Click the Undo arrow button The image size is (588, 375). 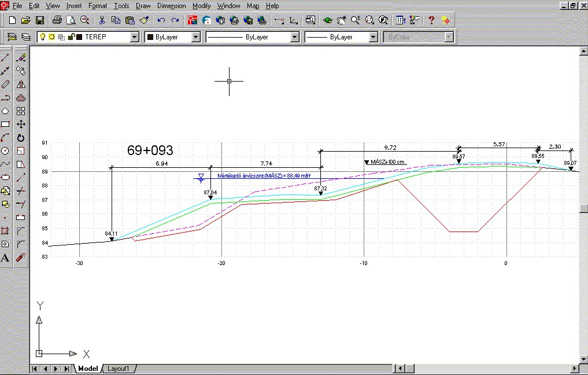click(161, 20)
